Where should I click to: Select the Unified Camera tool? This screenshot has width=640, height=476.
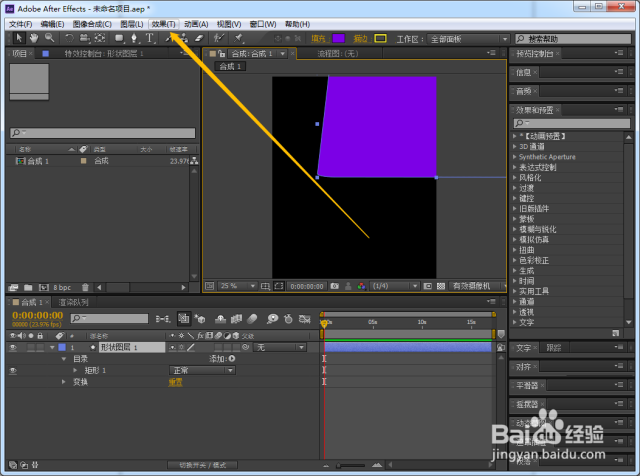(x=84, y=38)
